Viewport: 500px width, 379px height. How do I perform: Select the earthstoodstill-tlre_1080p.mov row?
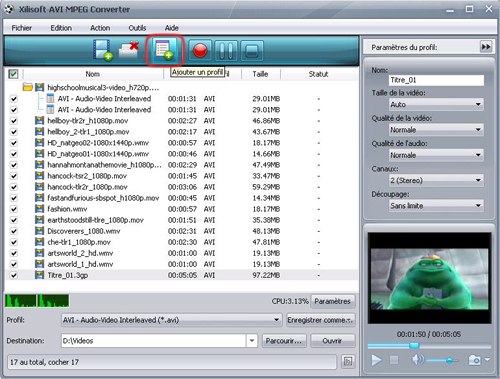[x=182, y=220]
